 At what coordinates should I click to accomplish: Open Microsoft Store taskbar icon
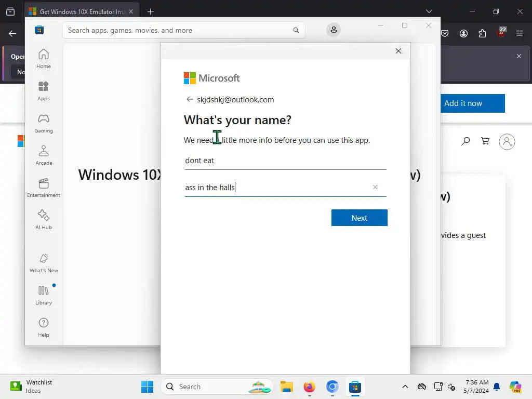pyautogui.click(x=355, y=387)
